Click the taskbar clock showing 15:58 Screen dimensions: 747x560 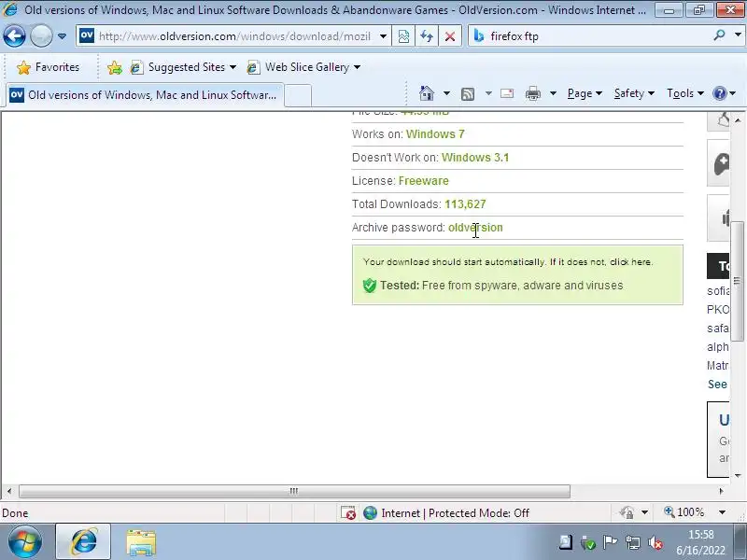coord(700,542)
